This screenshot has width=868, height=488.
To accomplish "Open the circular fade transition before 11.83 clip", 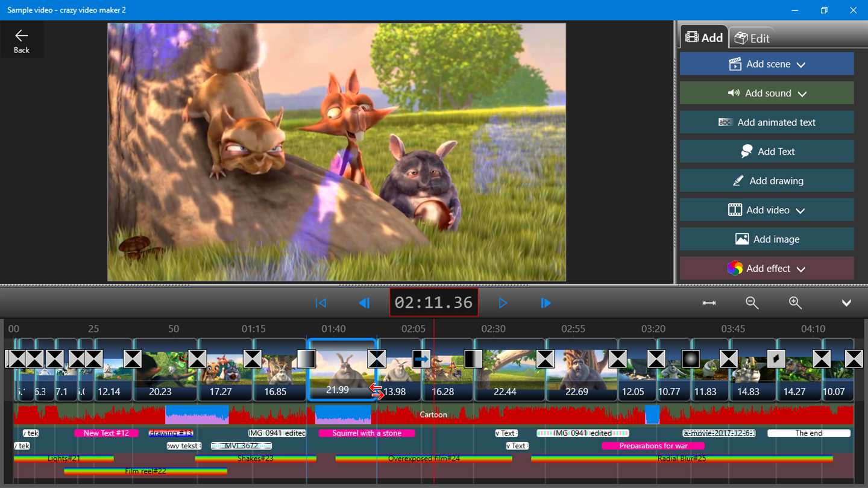I will [x=691, y=359].
